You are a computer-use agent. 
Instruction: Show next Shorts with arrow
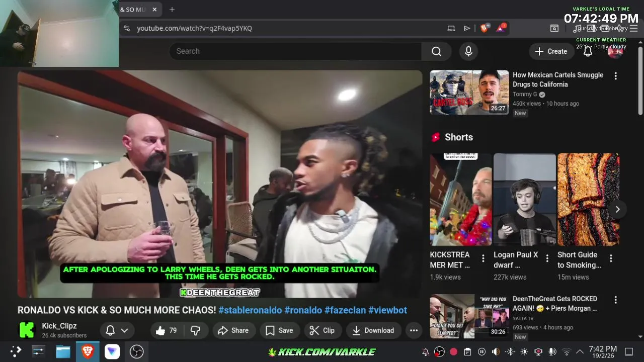(x=617, y=209)
